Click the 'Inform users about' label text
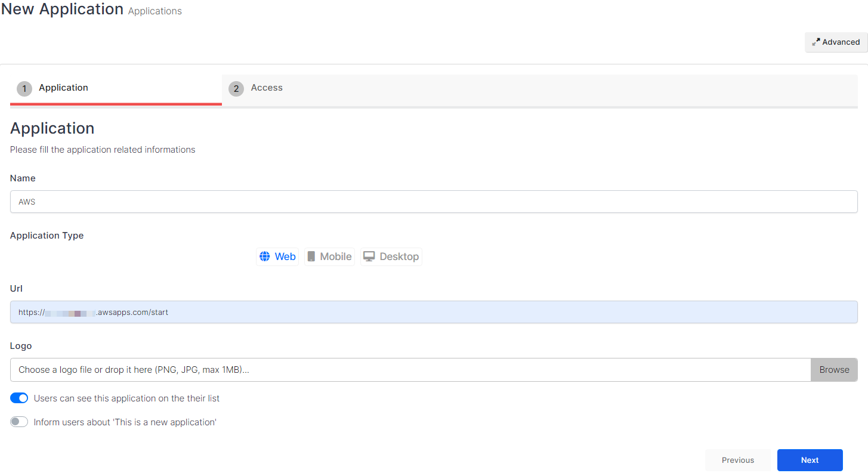This screenshot has width=868, height=473. pyautogui.click(x=125, y=422)
